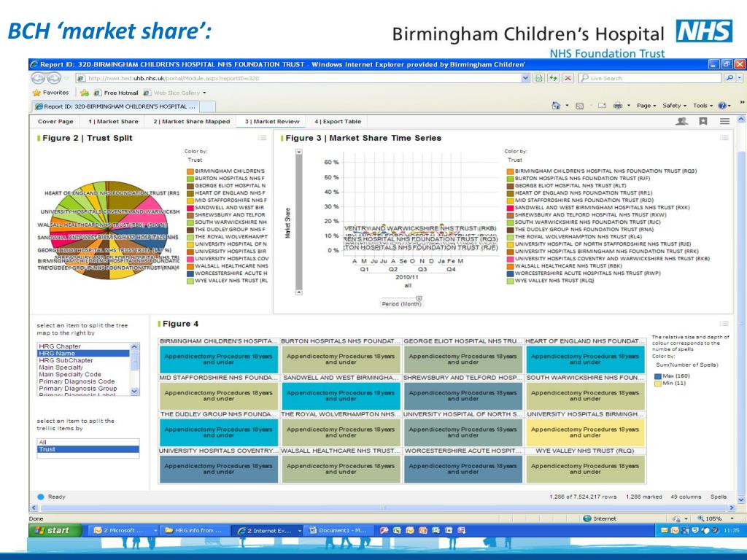
Task: Open Figure 2 Trust Split options menu icon
Action: pos(262,138)
